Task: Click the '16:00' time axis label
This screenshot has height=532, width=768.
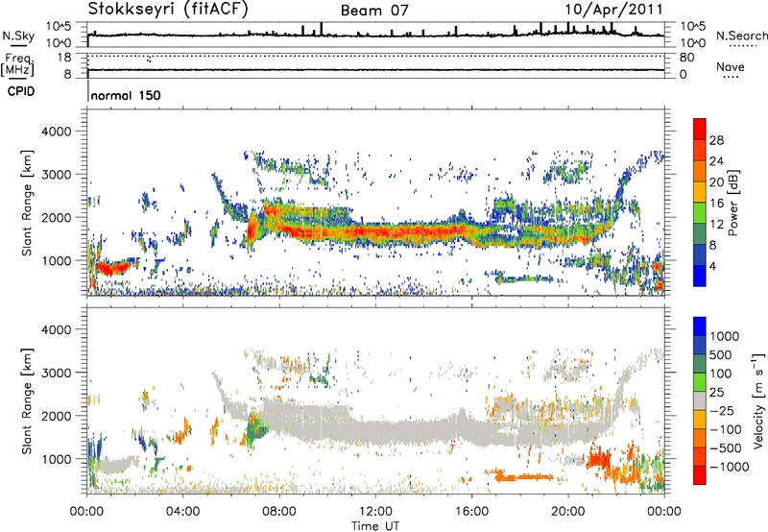Action: tap(471, 512)
